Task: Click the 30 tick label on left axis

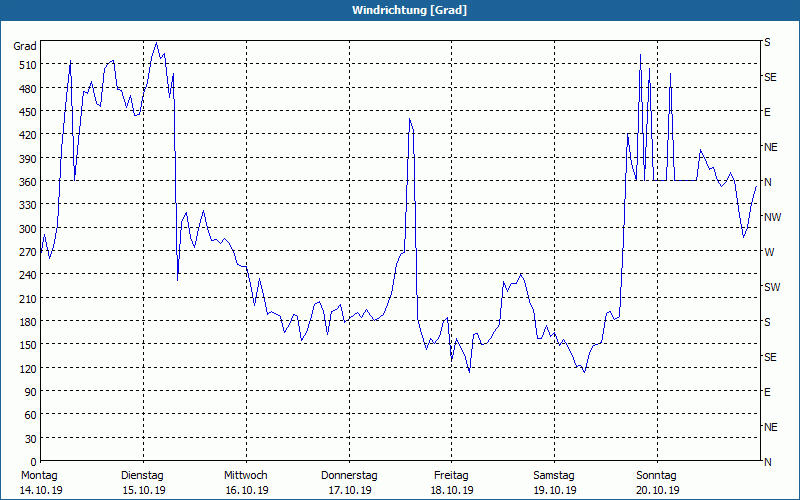Action: [28, 439]
